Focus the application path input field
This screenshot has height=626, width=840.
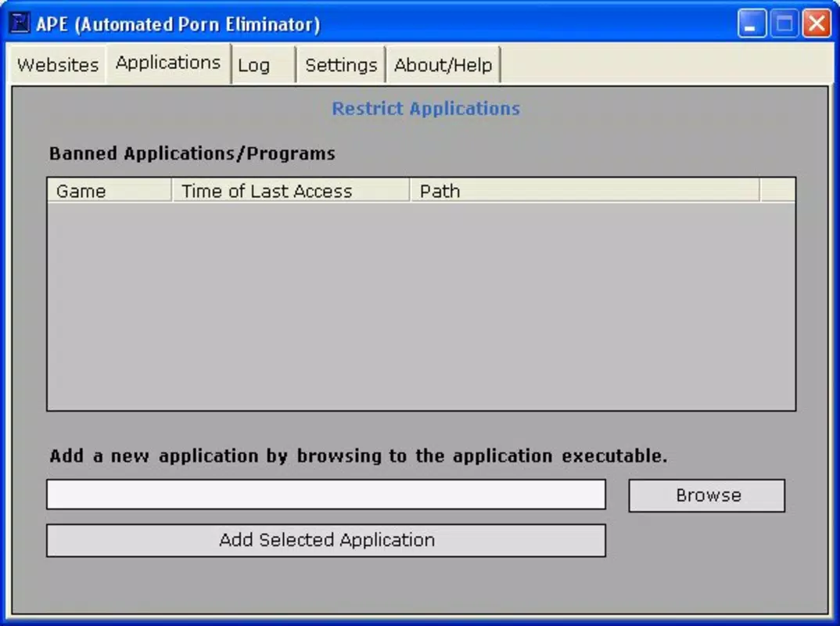pyautogui.click(x=326, y=495)
